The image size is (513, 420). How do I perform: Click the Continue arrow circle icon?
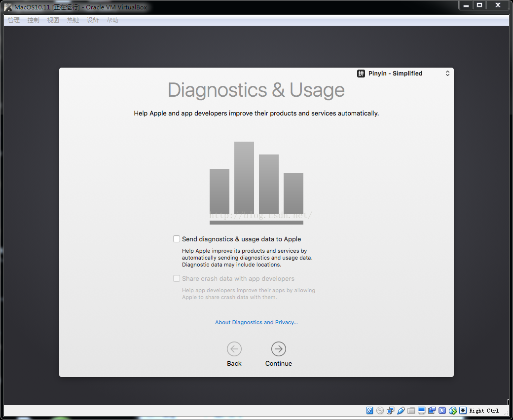(279, 349)
